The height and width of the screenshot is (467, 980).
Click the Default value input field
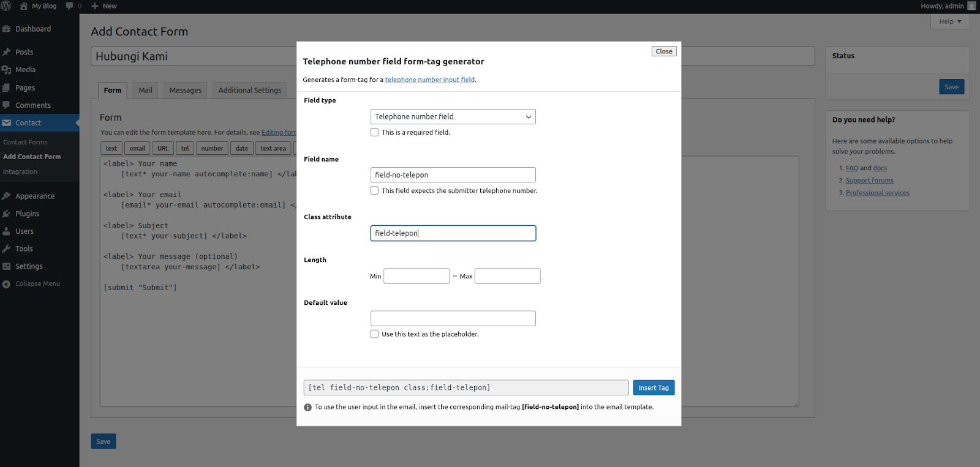(x=453, y=318)
